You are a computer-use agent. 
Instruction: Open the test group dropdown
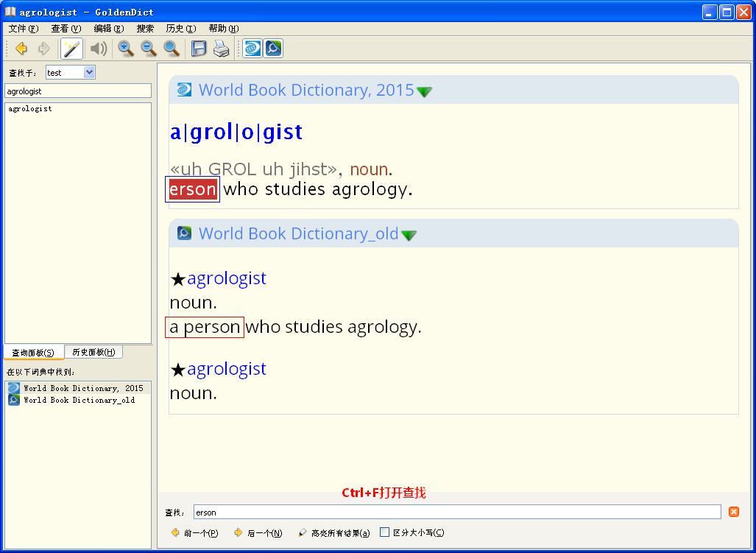pyautogui.click(x=89, y=72)
